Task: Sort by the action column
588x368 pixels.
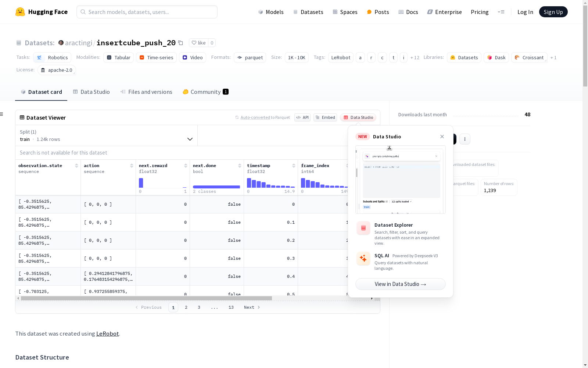Action: [132, 166]
